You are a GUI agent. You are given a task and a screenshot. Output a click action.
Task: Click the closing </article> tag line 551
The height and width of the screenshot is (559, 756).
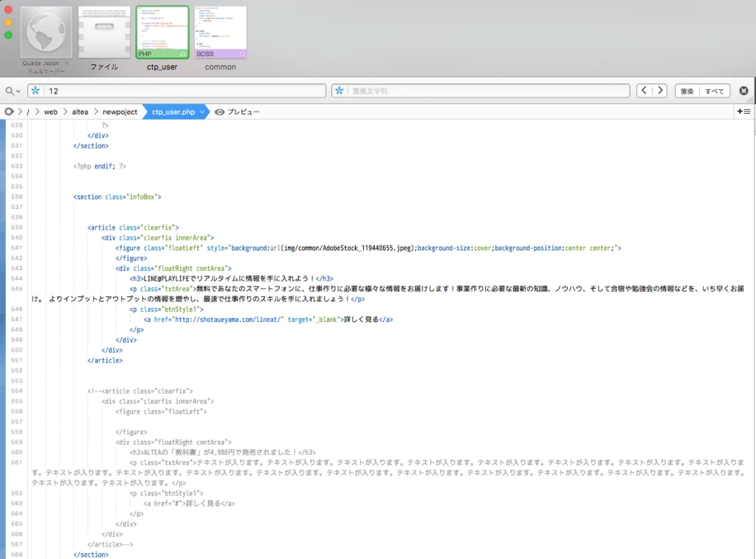(105, 360)
